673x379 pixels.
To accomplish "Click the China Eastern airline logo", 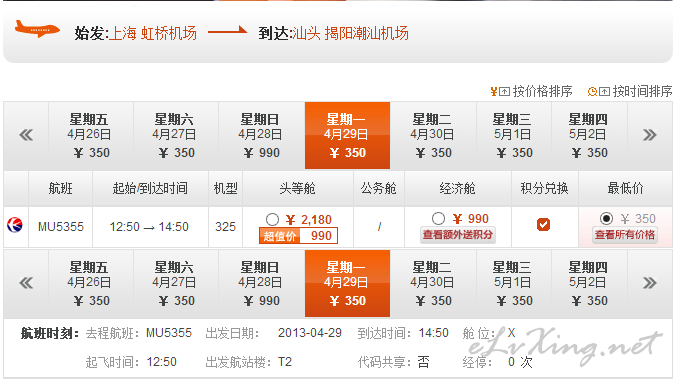I will click(x=15, y=225).
